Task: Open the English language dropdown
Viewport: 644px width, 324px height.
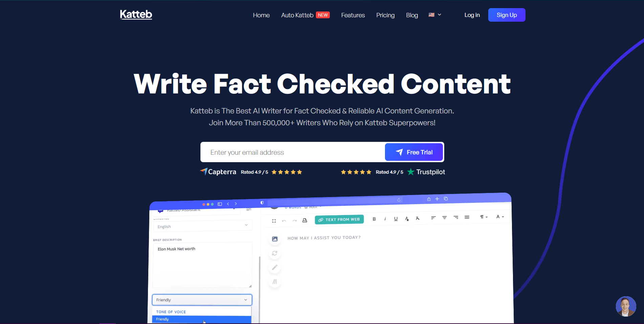Action: pos(202,226)
